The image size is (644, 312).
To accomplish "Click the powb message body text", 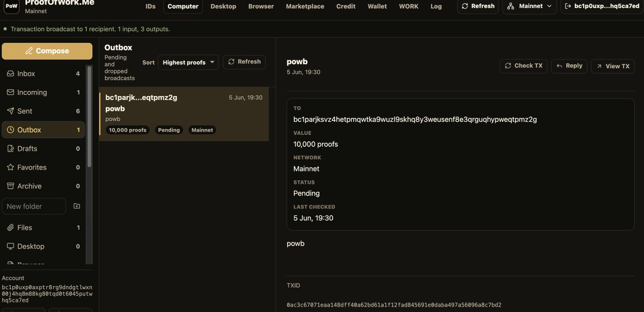I will (296, 243).
